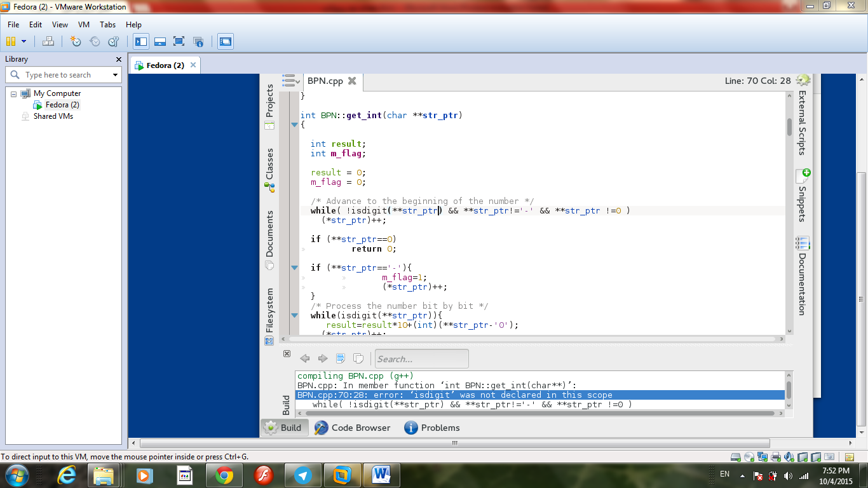Open the message log notes icon
This screenshot has width=868, height=488.
(850, 457)
